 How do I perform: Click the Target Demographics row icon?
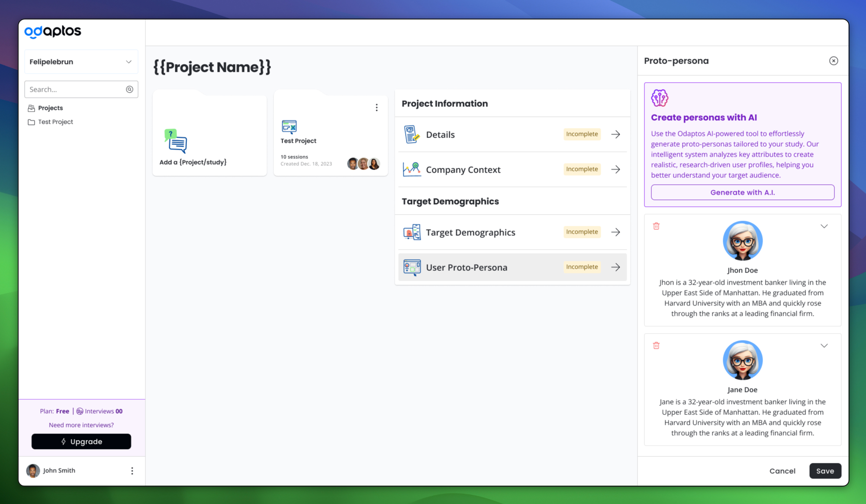click(412, 232)
